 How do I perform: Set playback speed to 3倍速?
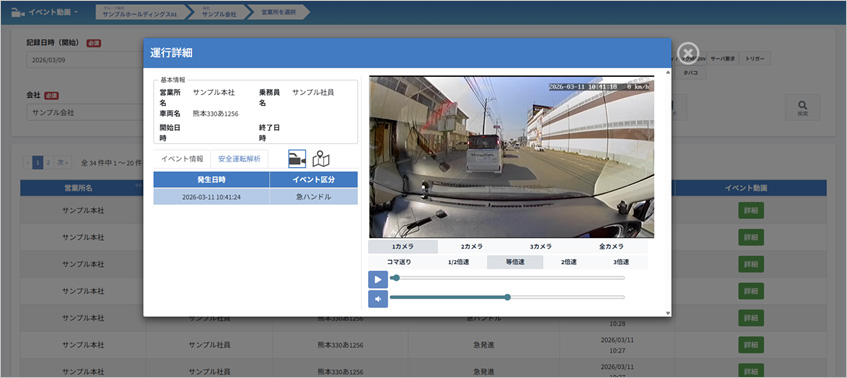pos(621,262)
